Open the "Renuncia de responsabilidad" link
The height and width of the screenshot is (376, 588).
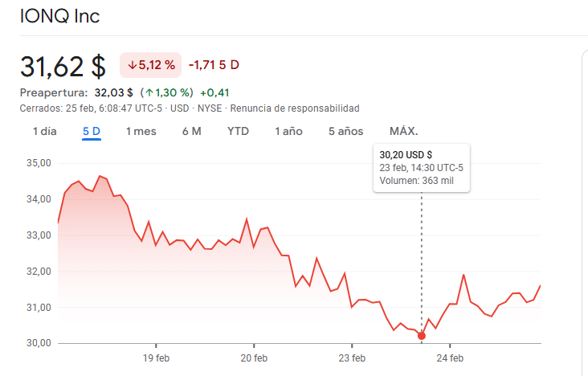click(x=295, y=108)
